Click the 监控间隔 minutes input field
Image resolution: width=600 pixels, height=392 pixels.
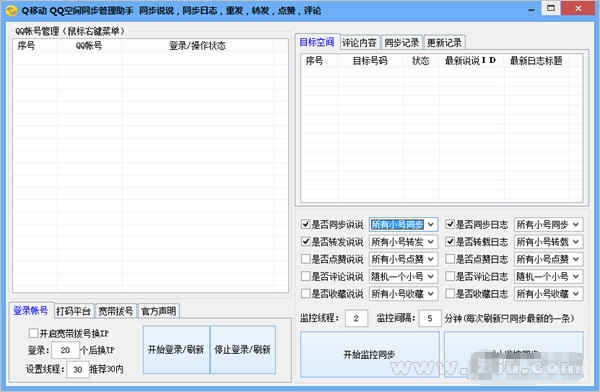[x=430, y=318]
